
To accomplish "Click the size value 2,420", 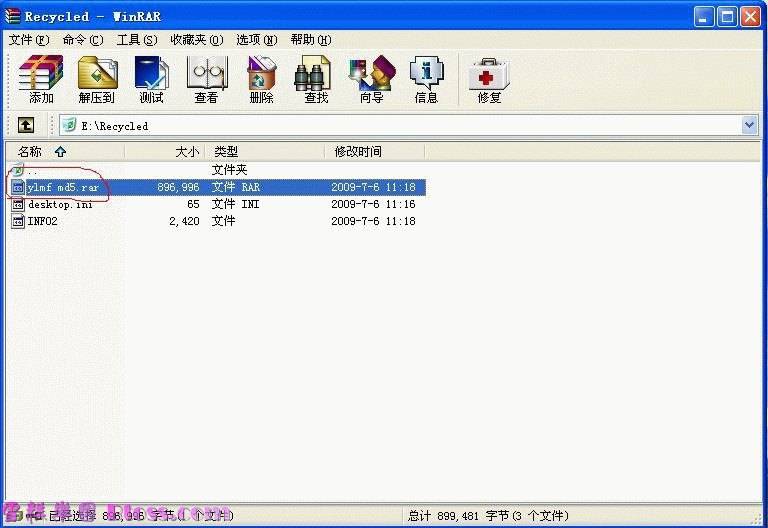I will click(184, 221).
